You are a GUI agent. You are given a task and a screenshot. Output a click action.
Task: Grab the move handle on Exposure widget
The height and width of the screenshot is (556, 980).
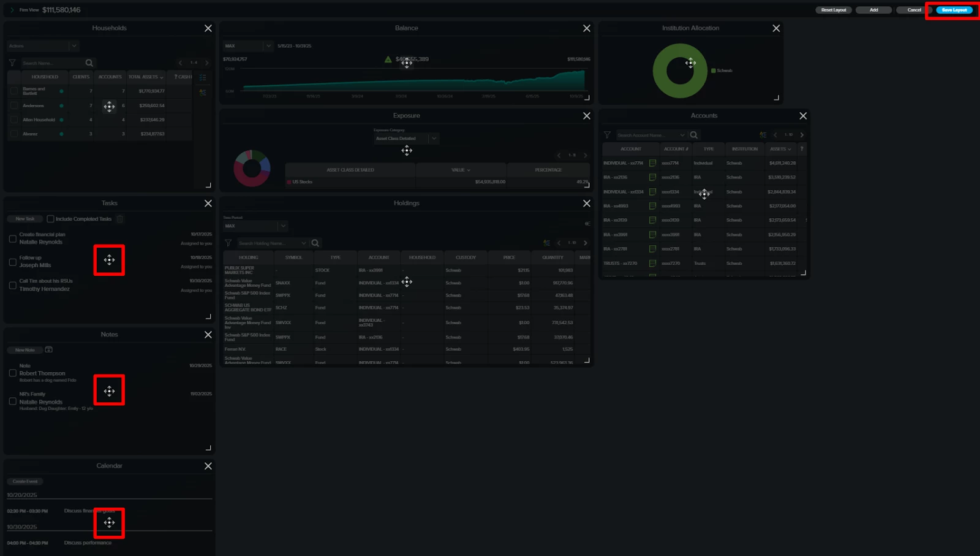(407, 150)
